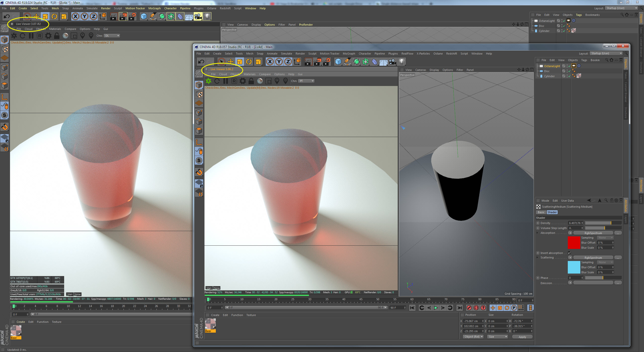This screenshot has width=644, height=352.
Task: Toggle the Density animation radio circle
Action: tap(538, 223)
